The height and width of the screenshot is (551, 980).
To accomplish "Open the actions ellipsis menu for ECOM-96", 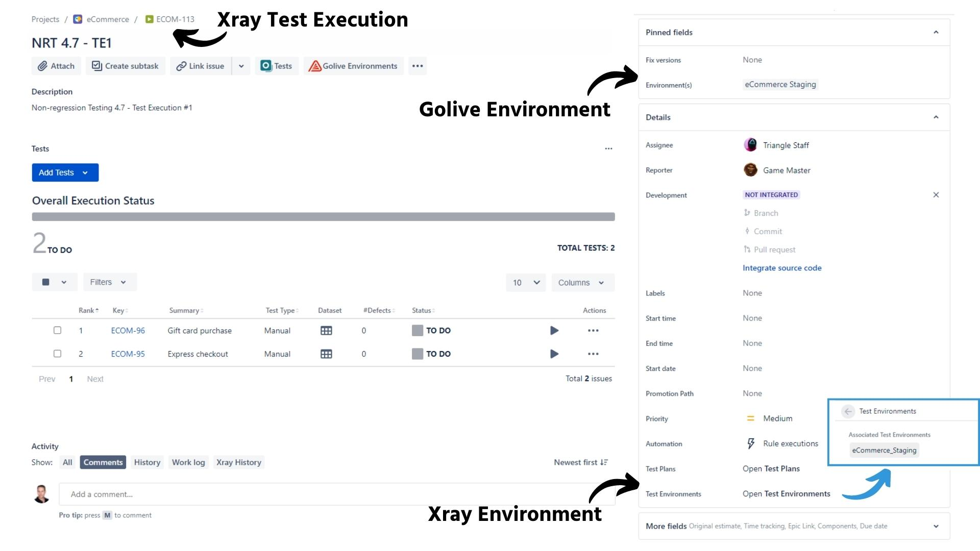I will [x=593, y=331].
